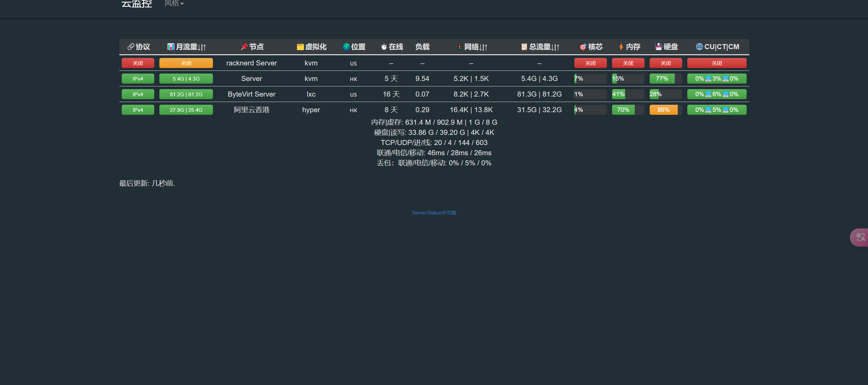Open the 风格 style dropdown menu
Image resolution: width=868 pixels, height=385 pixels.
174,3
